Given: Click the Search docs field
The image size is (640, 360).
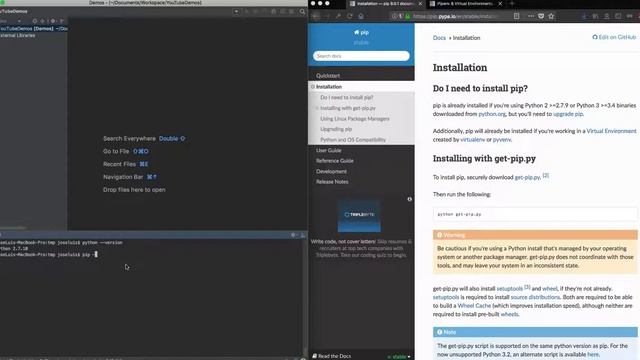Looking at the screenshot, I should coord(361,56).
